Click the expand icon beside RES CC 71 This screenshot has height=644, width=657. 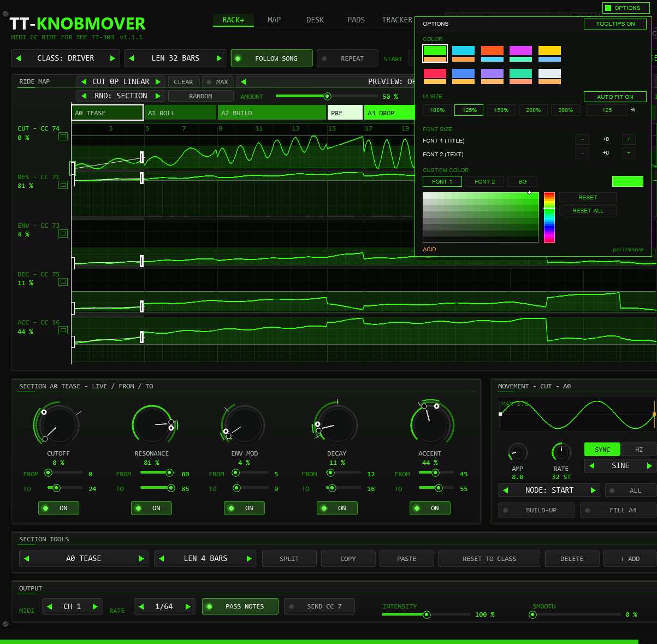[63, 185]
